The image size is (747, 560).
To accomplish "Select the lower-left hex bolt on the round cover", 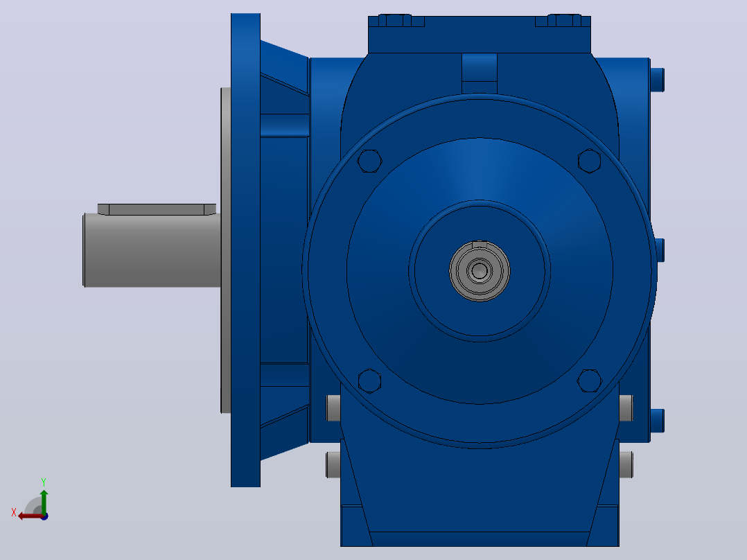I will click(370, 380).
